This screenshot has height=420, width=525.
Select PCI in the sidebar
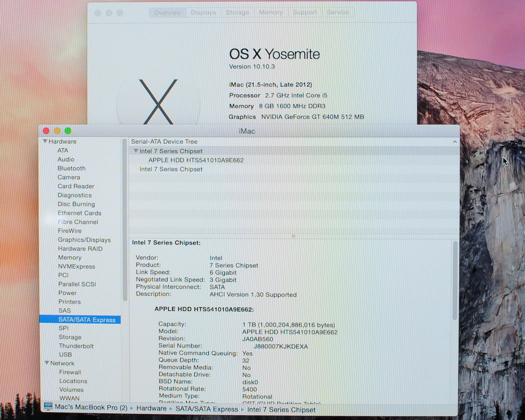pyautogui.click(x=64, y=275)
